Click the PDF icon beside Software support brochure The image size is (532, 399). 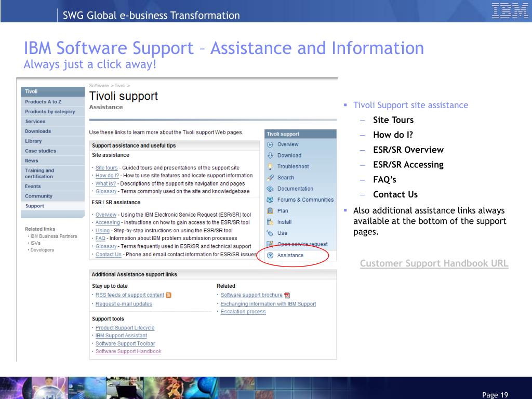287,295
